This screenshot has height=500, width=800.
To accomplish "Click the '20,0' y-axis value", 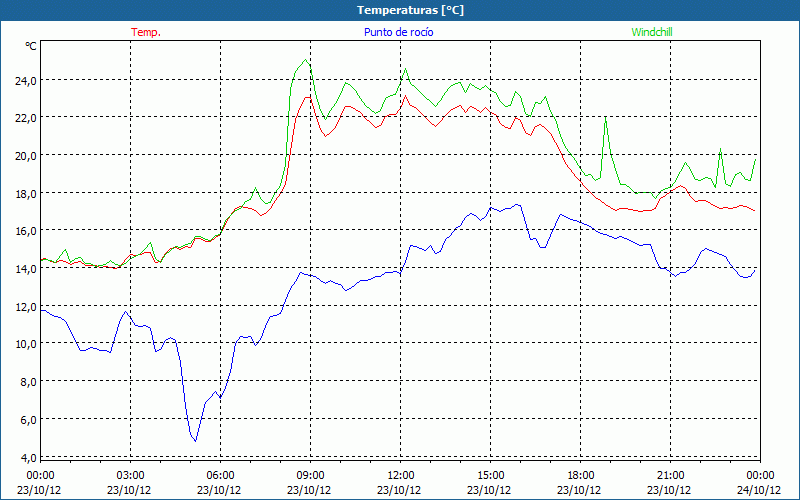I will pyautogui.click(x=28, y=156).
